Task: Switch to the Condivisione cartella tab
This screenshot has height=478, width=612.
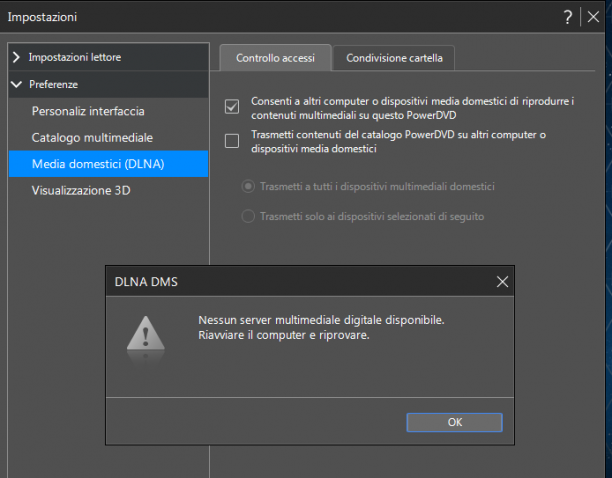Action: 394,58
